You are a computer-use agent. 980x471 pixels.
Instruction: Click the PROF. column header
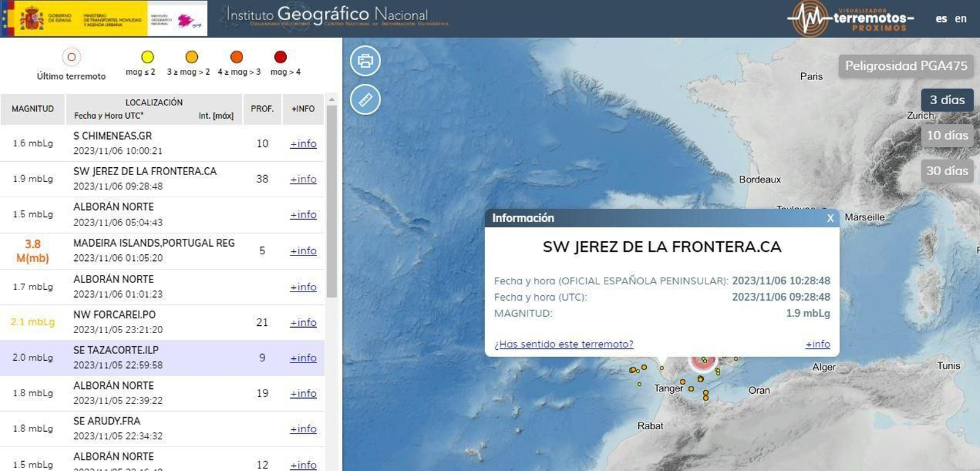click(x=262, y=109)
